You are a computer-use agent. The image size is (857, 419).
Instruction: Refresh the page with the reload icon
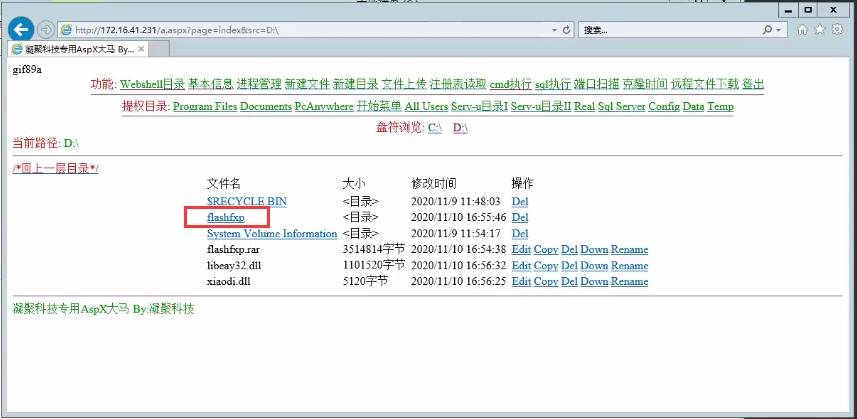tap(567, 30)
